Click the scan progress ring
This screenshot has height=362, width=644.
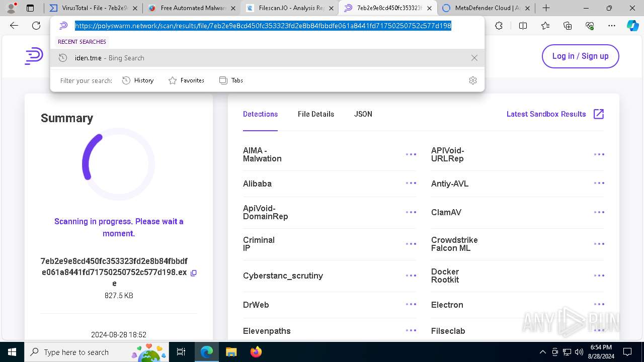tap(118, 164)
